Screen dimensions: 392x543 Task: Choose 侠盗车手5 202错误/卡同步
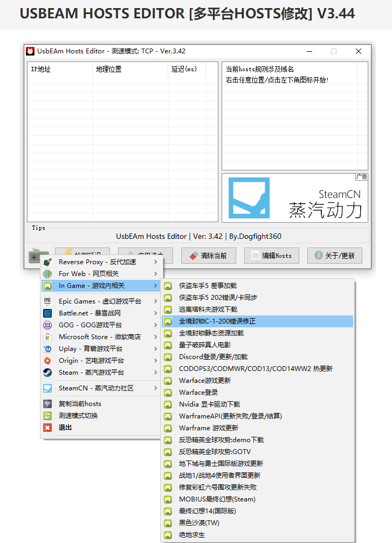pyautogui.click(x=258, y=298)
